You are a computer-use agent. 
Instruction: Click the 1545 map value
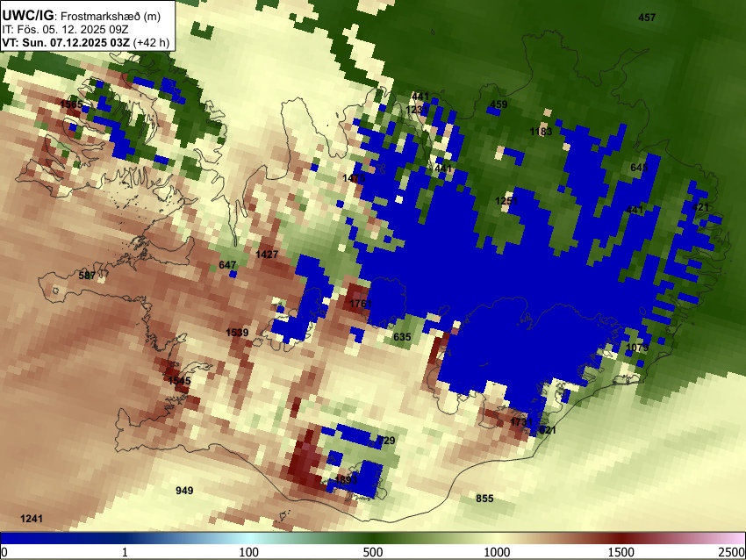click(179, 381)
